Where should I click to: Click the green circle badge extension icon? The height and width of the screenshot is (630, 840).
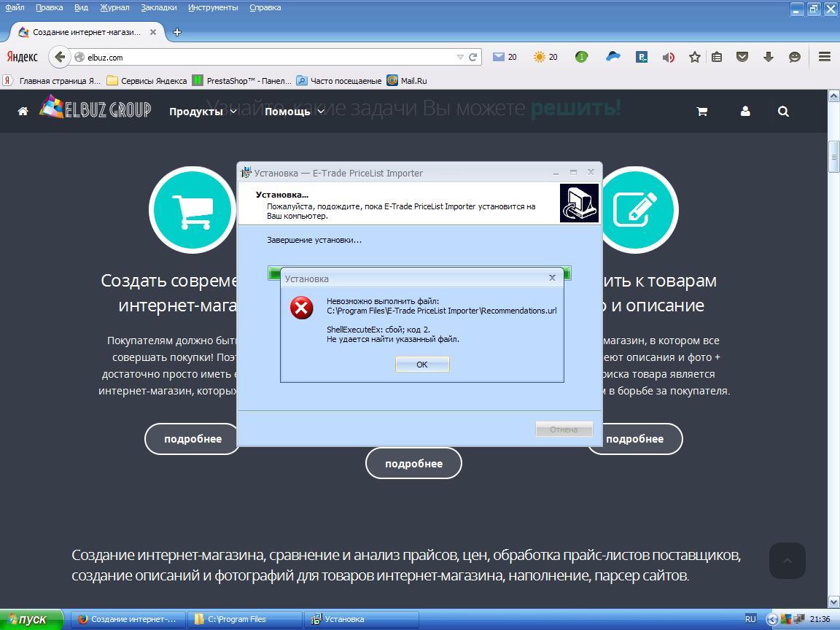point(581,57)
